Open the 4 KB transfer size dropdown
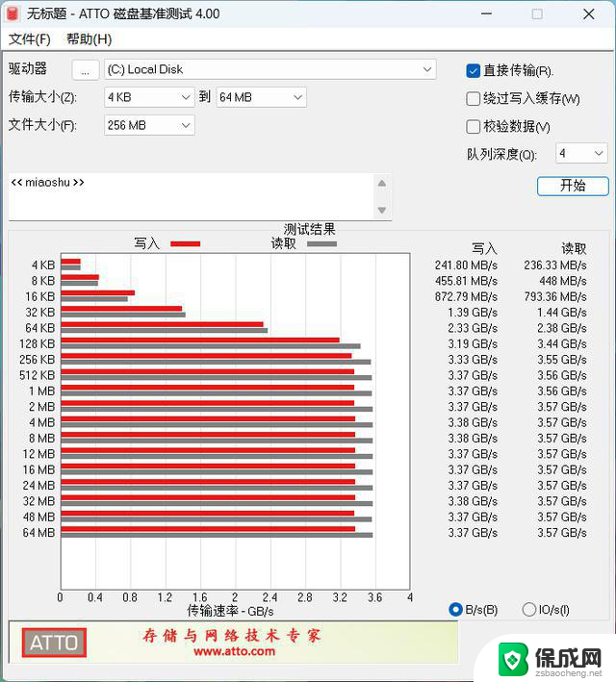Screen dimensions: 616x682 (149, 97)
